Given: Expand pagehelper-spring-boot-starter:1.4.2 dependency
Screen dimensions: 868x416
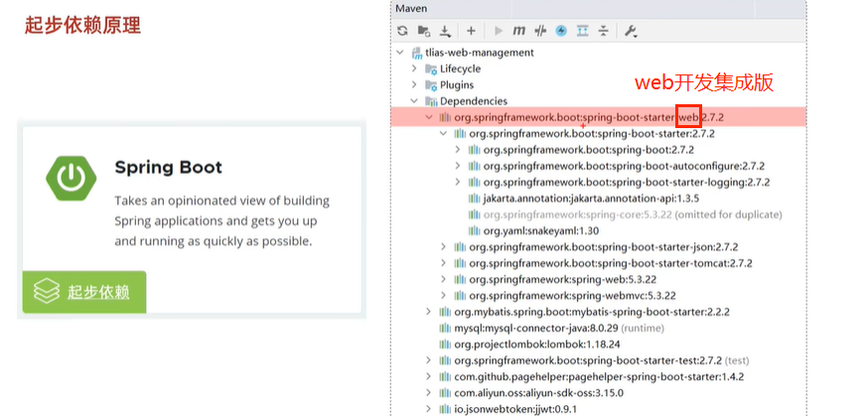Looking at the screenshot, I should click(x=428, y=376).
